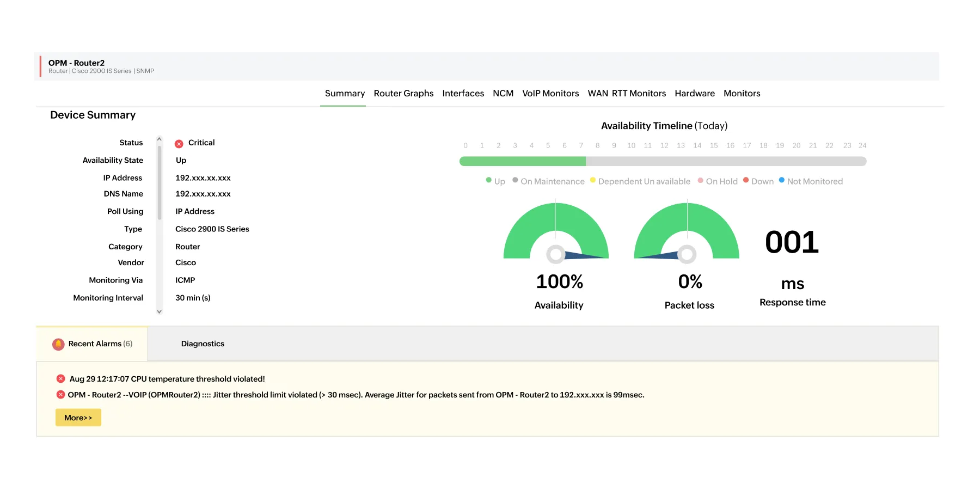Image resolution: width=980 pixels, height=490 pixels.
Task: Click the blue Not Monitored legend dot
Action: coord(782,180)
